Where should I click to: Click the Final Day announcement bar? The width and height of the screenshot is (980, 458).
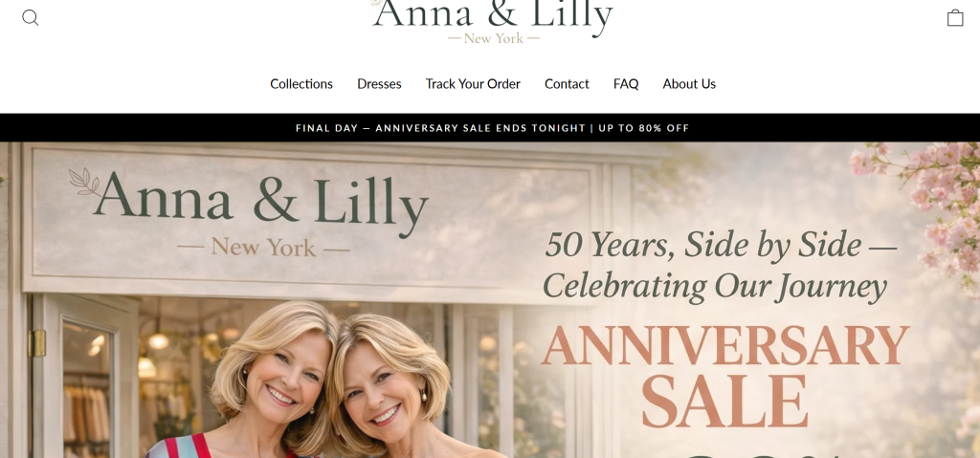[x=490, y=128]
